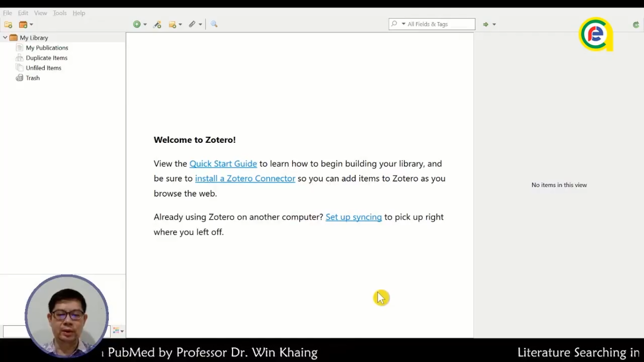The width and height of the screenshot is (644, 362).
Task: Expand the Add Attachment dropdown arrow
Action: point(200,25)
